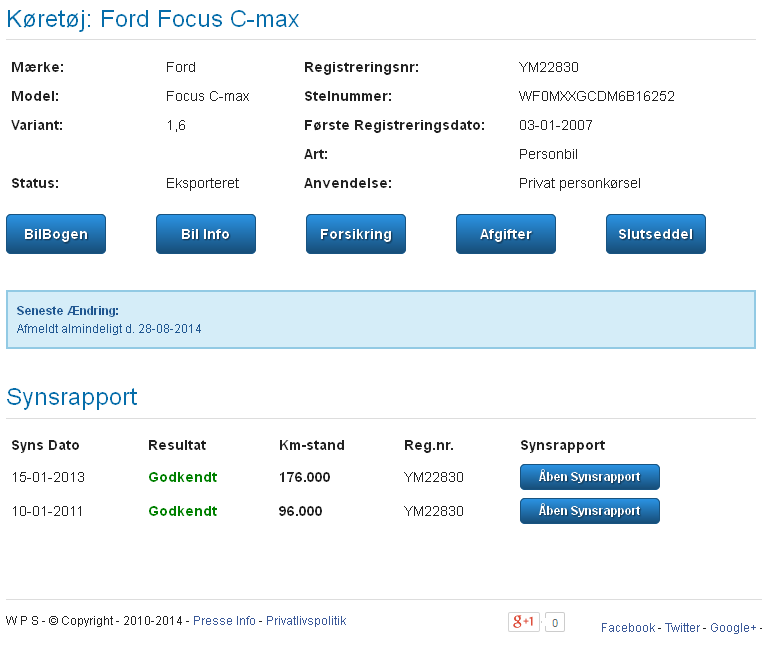This screenshot has height=649, width=762.
Task: Click the 96.000 km-stand value
Action: (300, 511)
